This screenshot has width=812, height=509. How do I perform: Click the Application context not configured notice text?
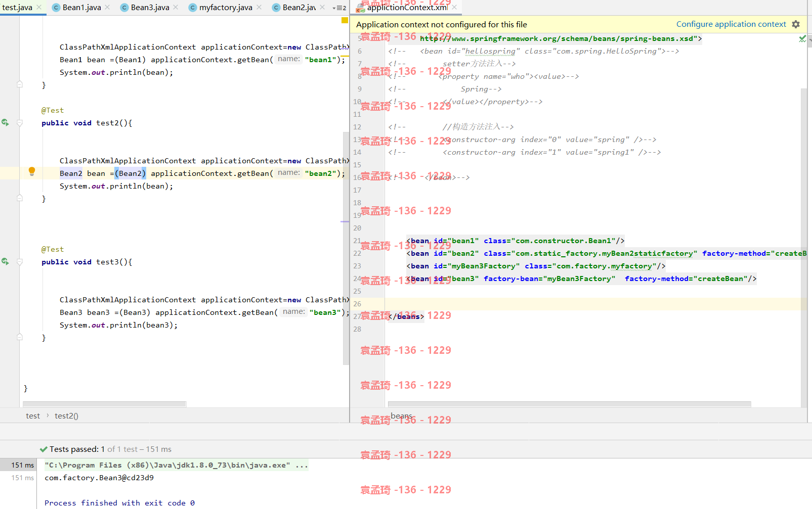(442, 24)
